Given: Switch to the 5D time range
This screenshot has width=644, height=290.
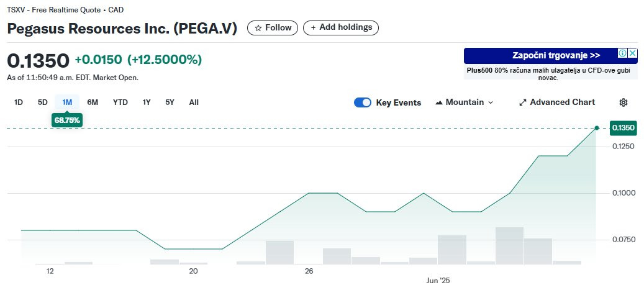Looking at the screenshot, I should (42, 102).
